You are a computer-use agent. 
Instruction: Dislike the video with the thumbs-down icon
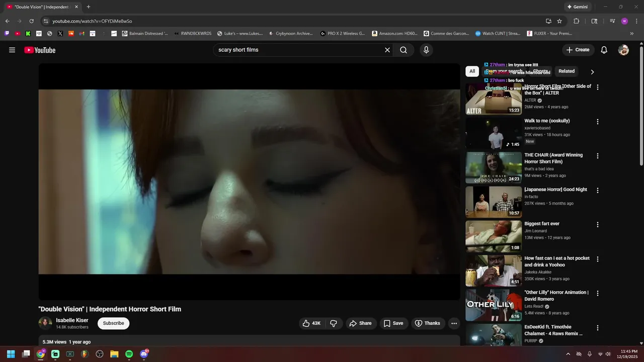tap(333, 323)
